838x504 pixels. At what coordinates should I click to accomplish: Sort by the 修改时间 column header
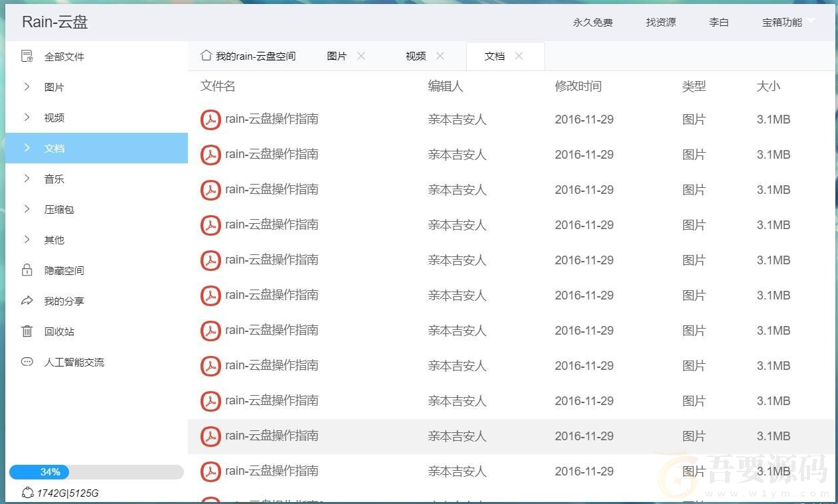tap(578, 86)
